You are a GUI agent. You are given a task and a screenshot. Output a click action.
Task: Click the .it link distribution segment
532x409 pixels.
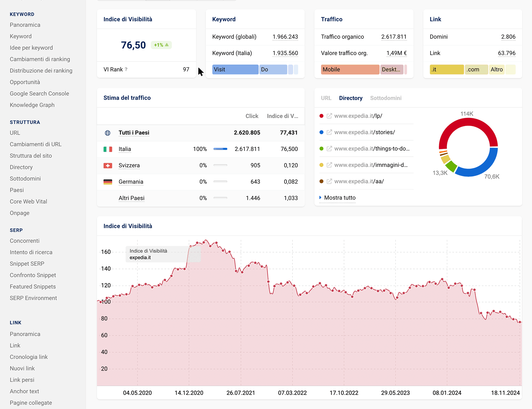coord(447,70)
